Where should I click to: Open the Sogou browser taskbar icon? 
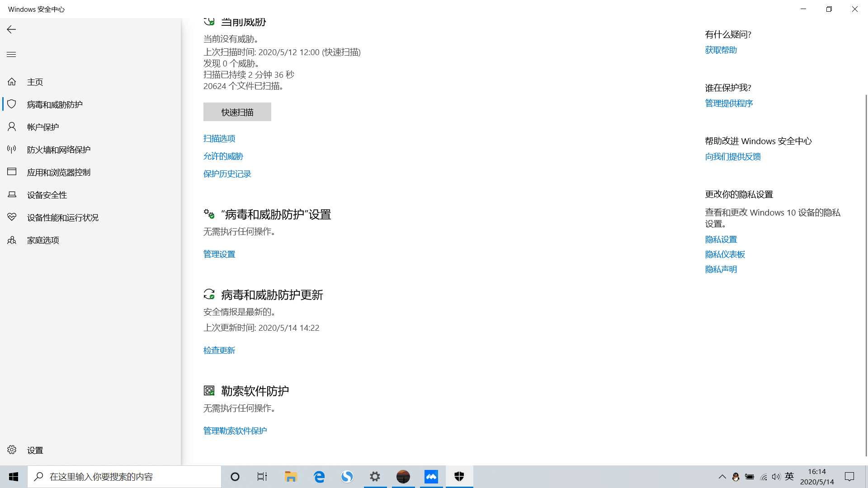(347, 477)
